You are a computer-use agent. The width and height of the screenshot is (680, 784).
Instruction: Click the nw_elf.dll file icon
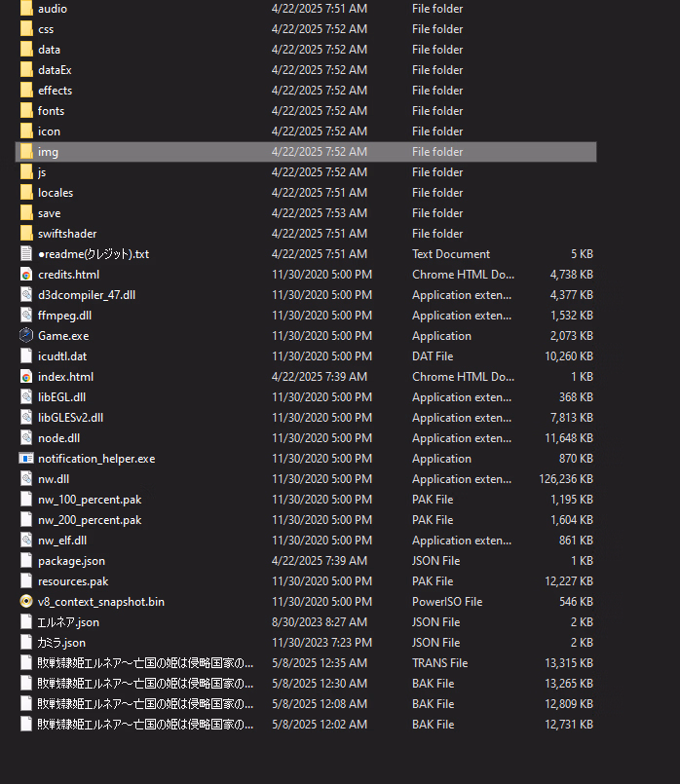(x=26, y=541)
